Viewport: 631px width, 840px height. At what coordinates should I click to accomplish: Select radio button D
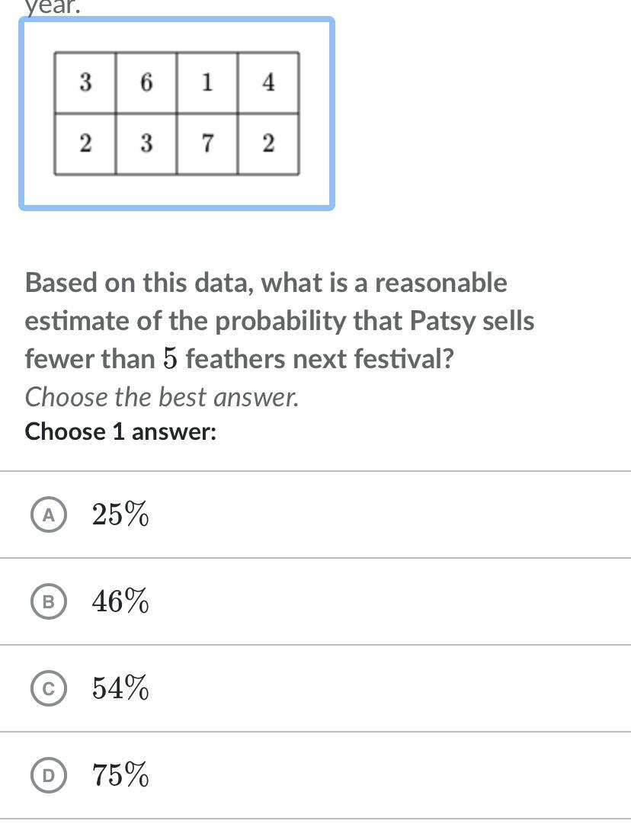49,776
